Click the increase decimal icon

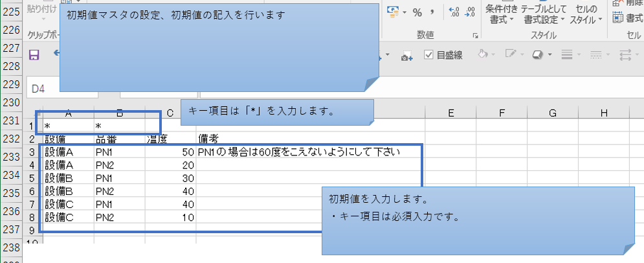(454, 12)
